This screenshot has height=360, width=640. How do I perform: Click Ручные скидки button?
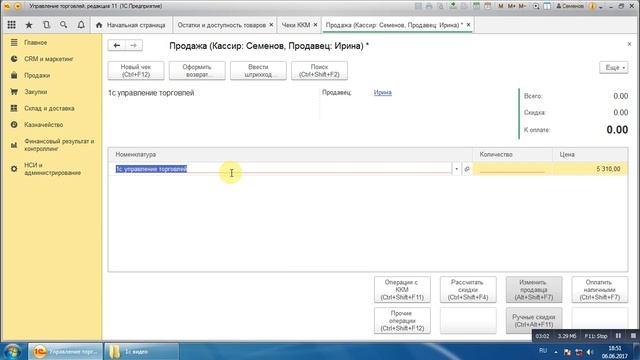click(534, 321)
